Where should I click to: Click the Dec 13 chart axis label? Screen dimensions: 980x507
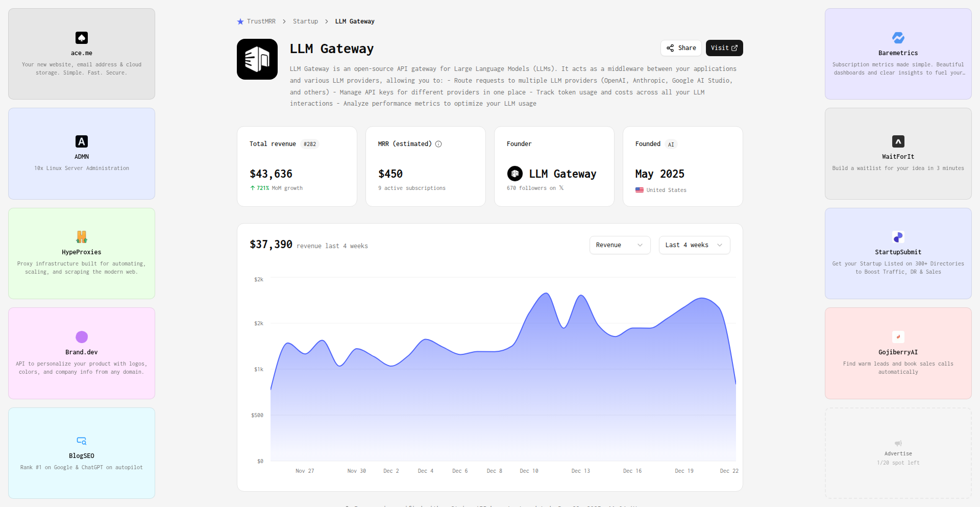point(581,471)
